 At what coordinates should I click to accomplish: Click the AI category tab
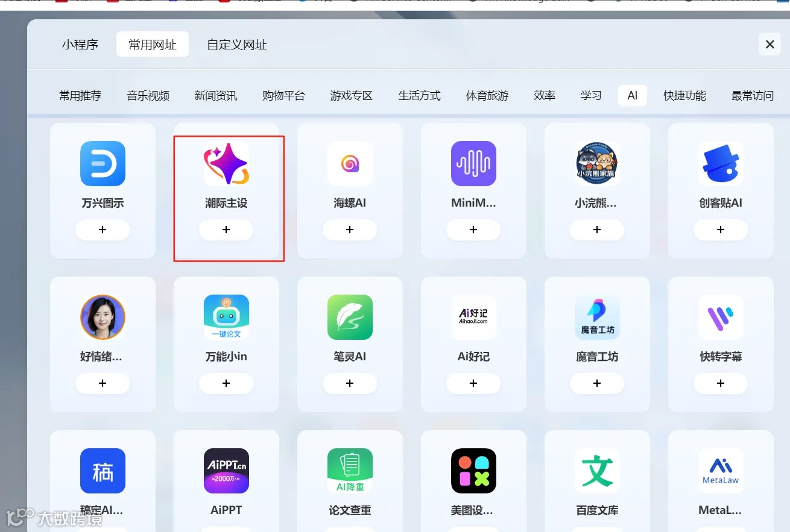(633, 96)
